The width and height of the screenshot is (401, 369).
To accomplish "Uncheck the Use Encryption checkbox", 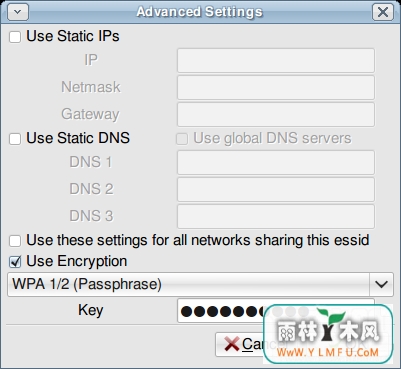I will click(15, 262).
